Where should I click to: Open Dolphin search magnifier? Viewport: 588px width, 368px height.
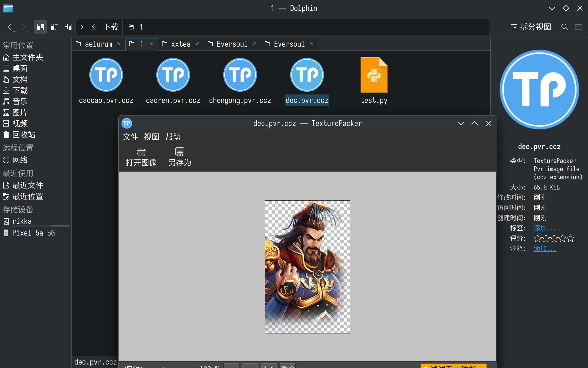pos(565,27)
